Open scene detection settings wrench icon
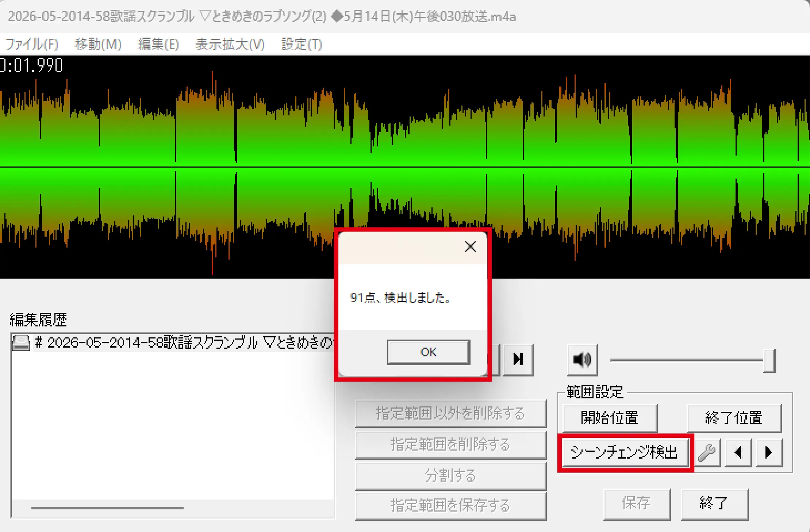This screenshot has height=532, width=810. click(x=707, y=452)
